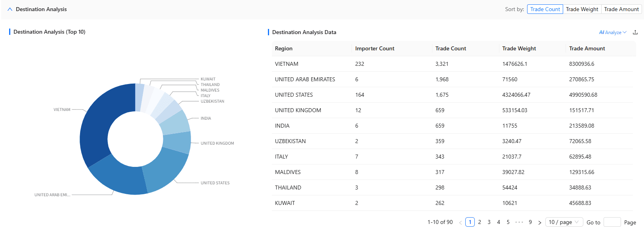Click trade weight value 4324066.47
Screen dimensions: 644x241
(x=516, y=95)
